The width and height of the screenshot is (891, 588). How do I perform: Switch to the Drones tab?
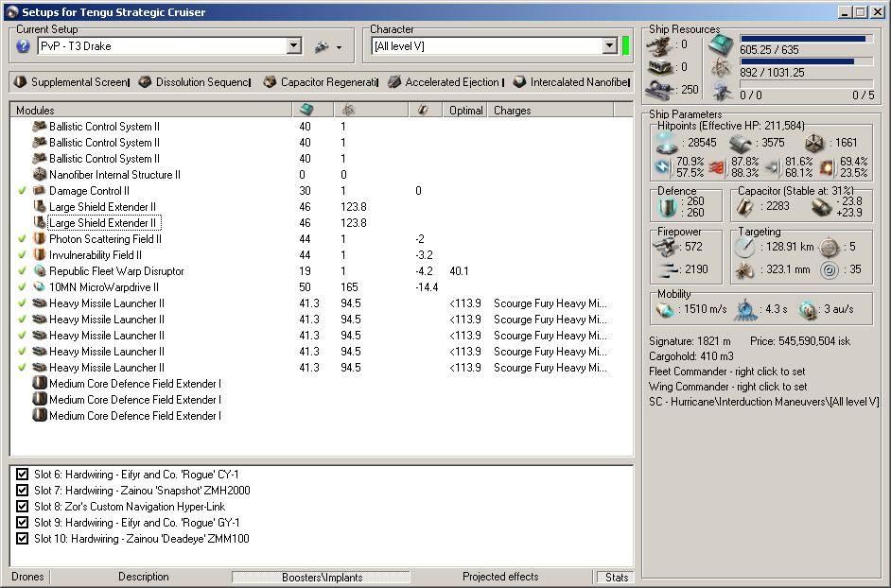click(27, 577)
